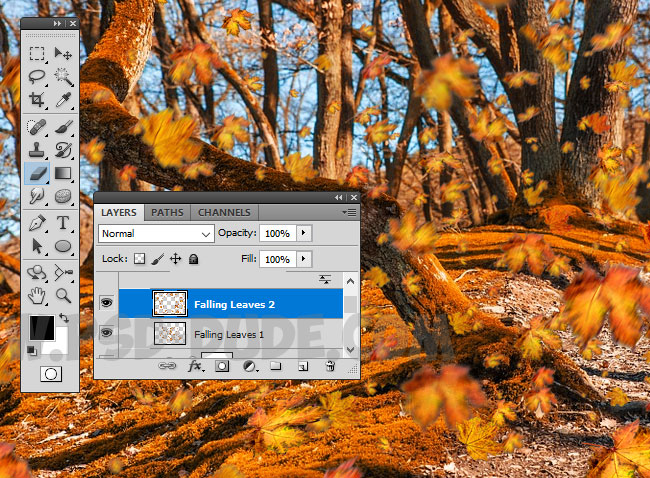Switch to the Paths tab
Image resolution: width=650 pixels, height=478 pixels.
pos(167,212)
